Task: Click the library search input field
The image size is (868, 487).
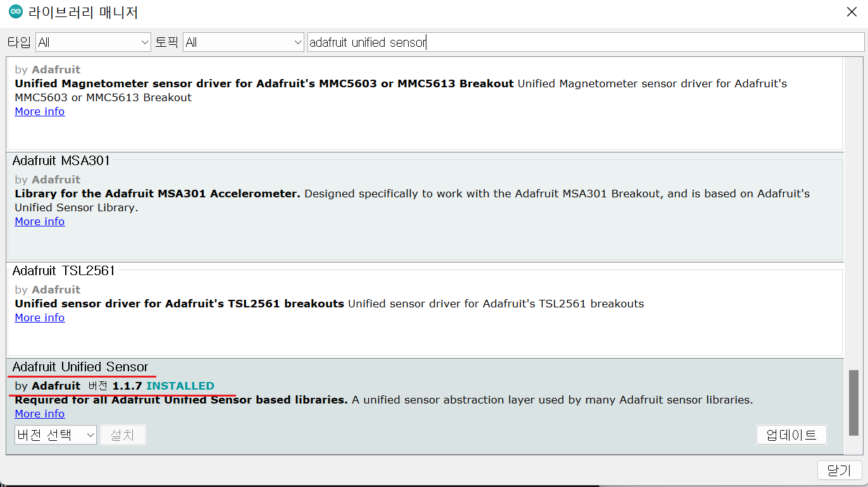Action: pyautogui.click(x=585, y=42)
